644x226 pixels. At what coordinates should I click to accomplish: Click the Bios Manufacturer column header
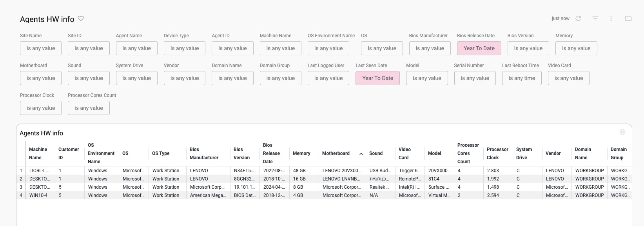click(x=204, y=153)
